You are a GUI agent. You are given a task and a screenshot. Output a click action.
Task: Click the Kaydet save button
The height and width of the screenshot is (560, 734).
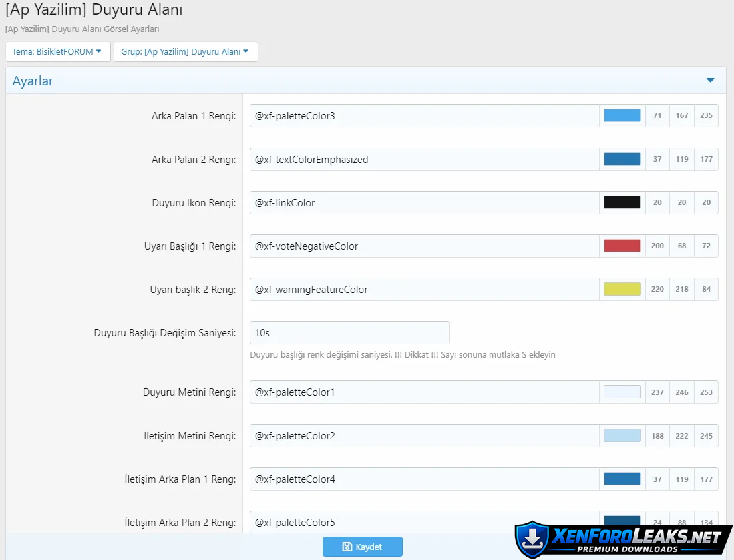pos(362,547)
